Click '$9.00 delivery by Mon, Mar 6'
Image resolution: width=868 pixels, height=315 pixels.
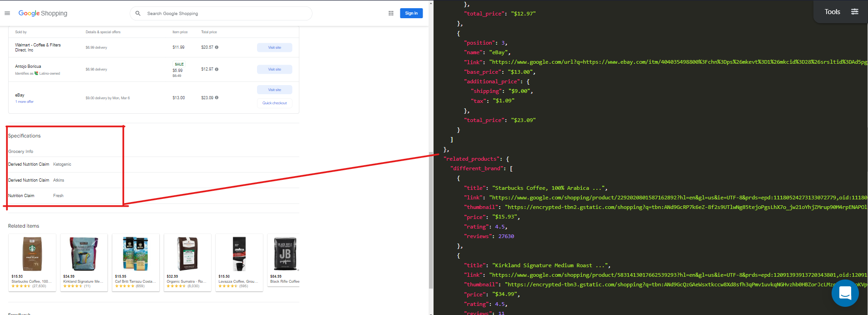point(108,98)
